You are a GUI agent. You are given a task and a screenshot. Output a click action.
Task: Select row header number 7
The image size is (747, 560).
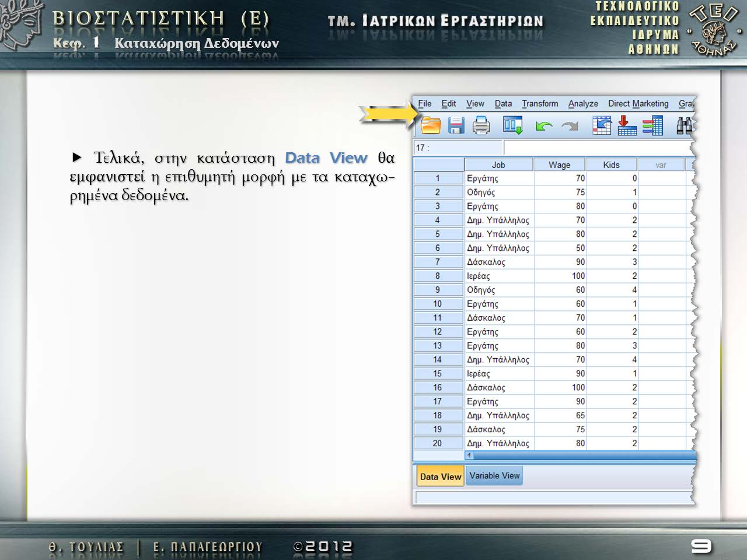coord(438,262)
